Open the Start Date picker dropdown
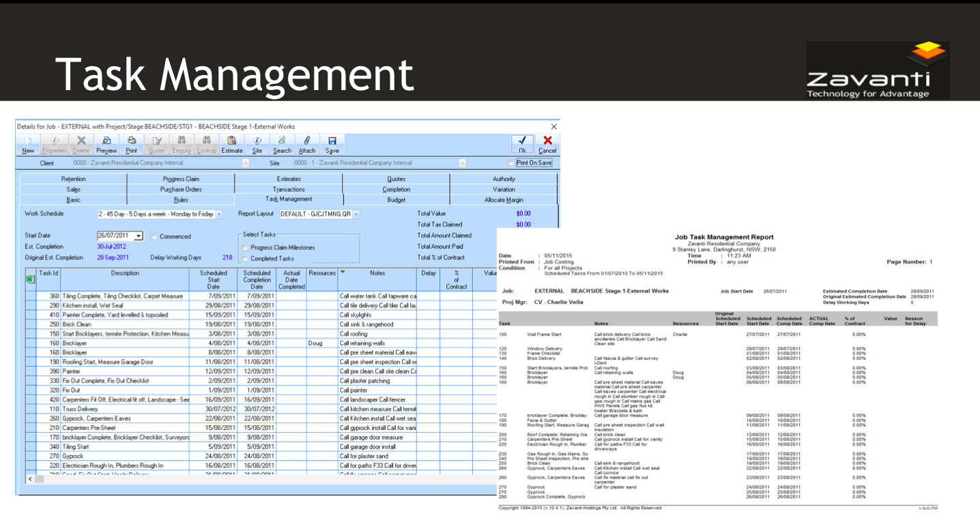 pyautogui.click(x=139, y=235)
